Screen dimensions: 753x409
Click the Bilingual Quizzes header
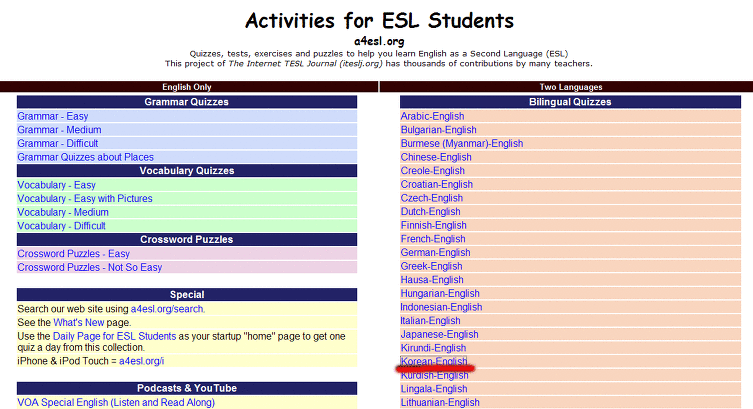click(570, 102)
